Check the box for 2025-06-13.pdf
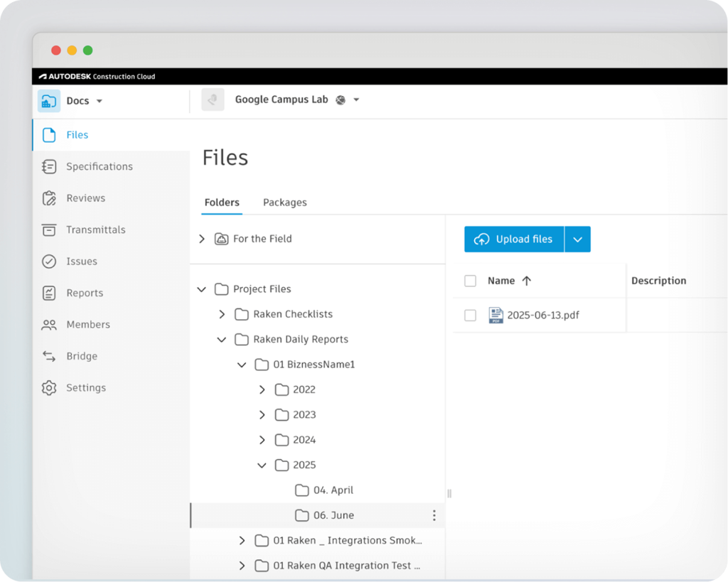This screenshot has width=728, height=582. click(470, 315)
